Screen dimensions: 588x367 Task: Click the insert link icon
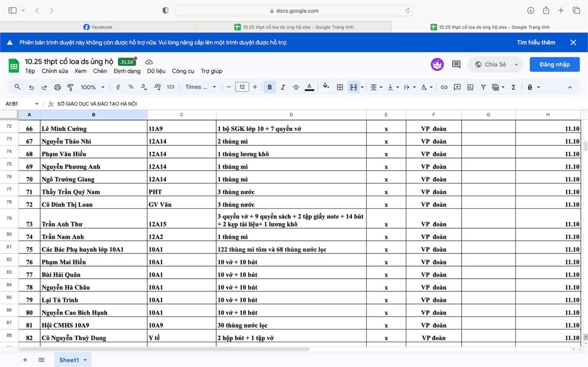(444, 87)
